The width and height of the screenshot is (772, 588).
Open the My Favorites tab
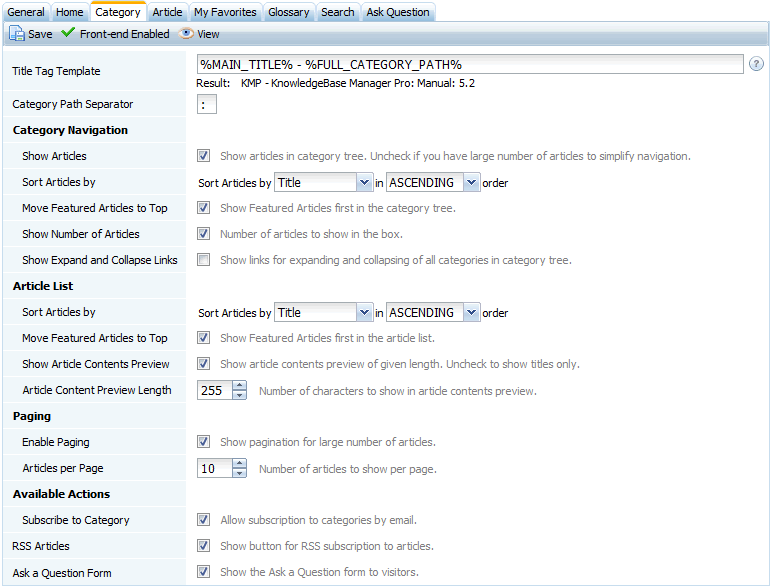225,12
